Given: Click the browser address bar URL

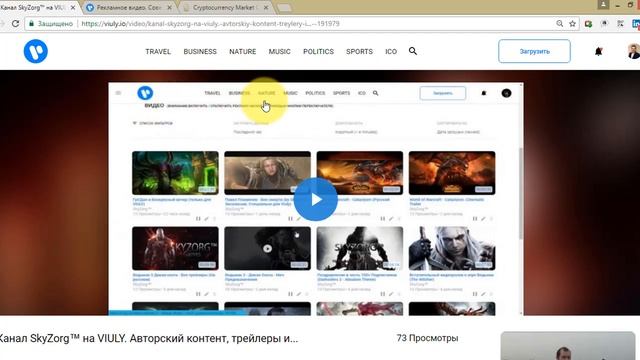Looking at the screenshot, I should point(210,24).
